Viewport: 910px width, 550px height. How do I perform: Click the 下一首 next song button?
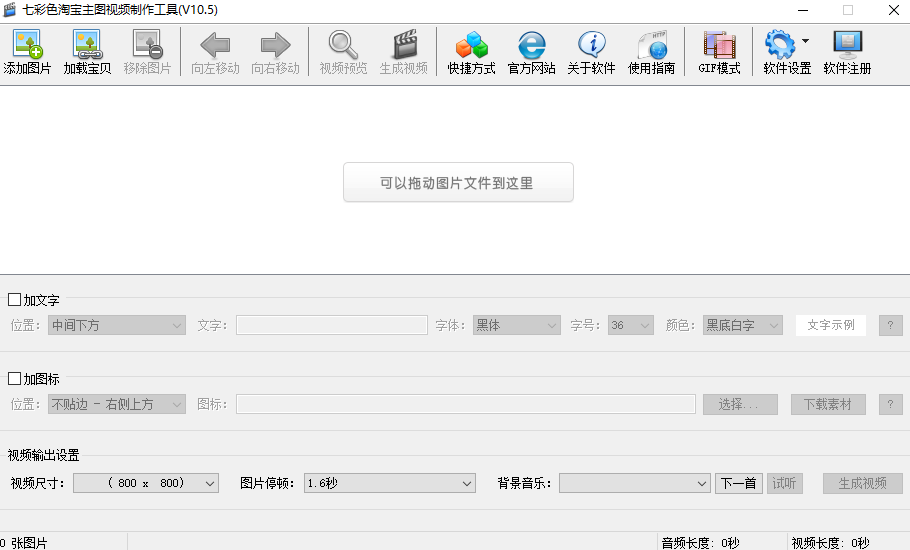coord(739,483)
